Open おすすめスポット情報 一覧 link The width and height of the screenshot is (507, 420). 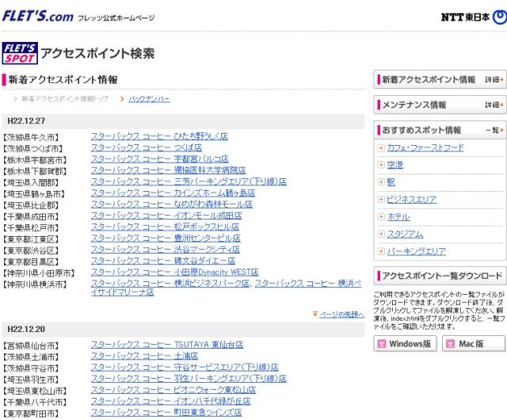[x=494, y=130]
